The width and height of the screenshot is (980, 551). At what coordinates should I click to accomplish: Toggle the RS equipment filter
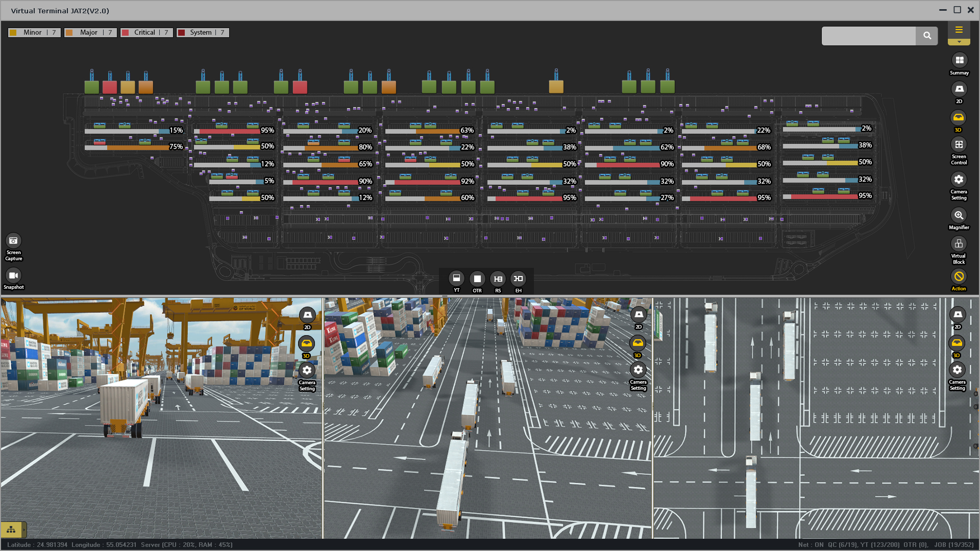498,279
